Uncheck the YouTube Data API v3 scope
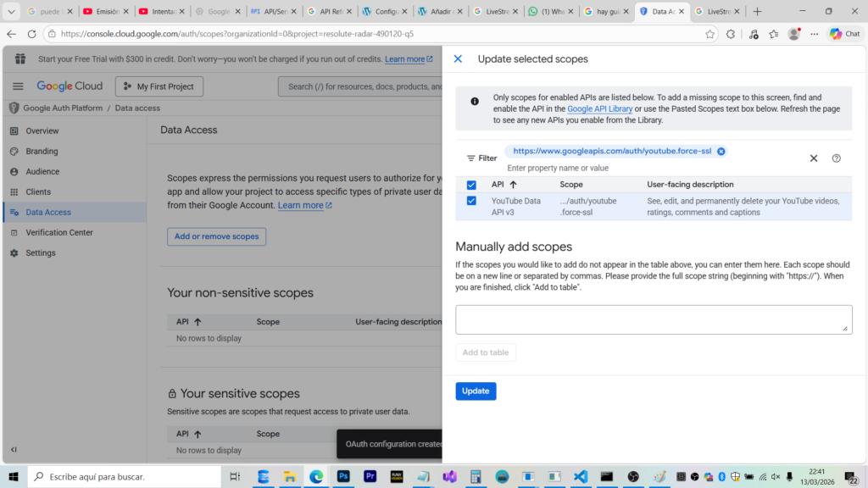The width and height of the screenshot is (868, 488). [471, 201]
